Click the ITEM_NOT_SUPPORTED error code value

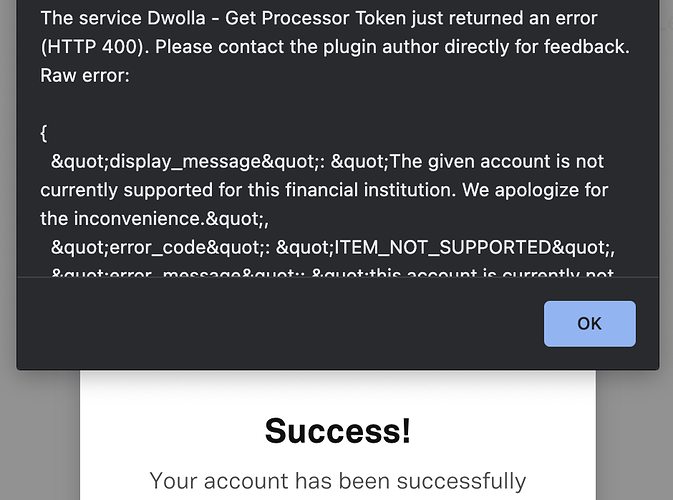[x=443, y=248]
